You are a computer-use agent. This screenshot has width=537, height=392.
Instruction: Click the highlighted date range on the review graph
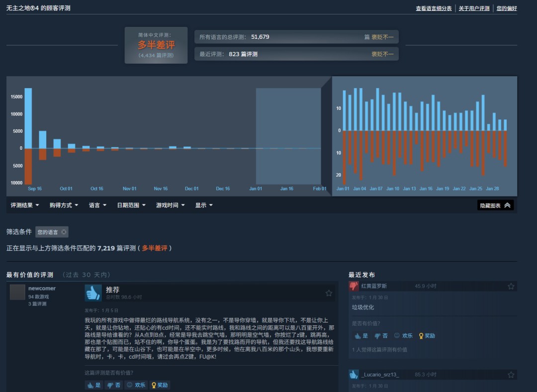287,134
